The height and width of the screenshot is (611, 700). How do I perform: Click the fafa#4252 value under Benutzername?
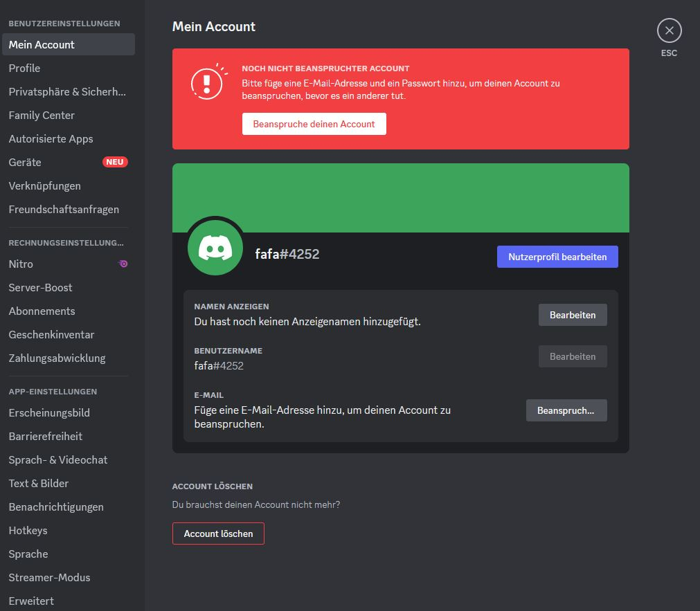(x=219, y=365)
